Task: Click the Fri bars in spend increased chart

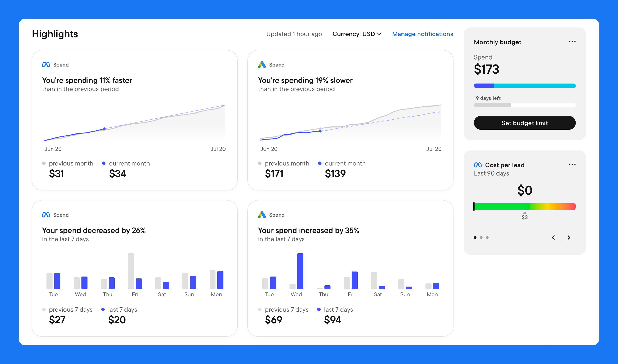Action: point(351,280)
